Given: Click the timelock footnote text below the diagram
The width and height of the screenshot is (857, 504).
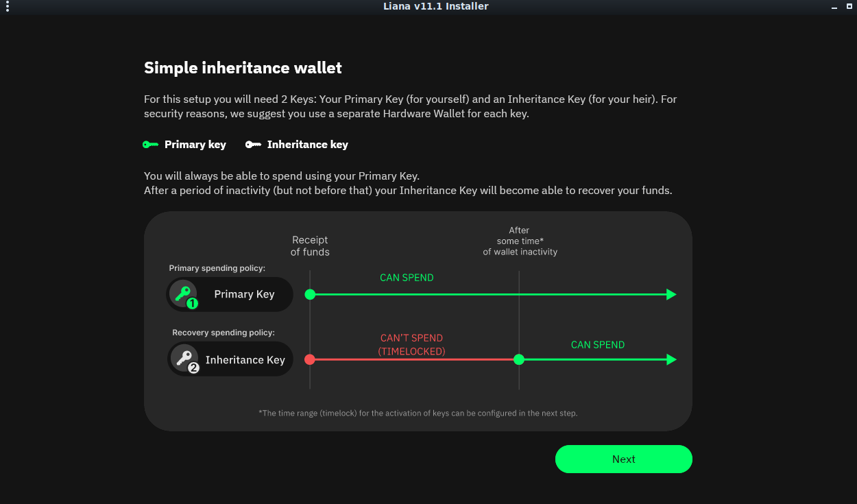Looking at the screenshot, I should (x=418, y=413).
